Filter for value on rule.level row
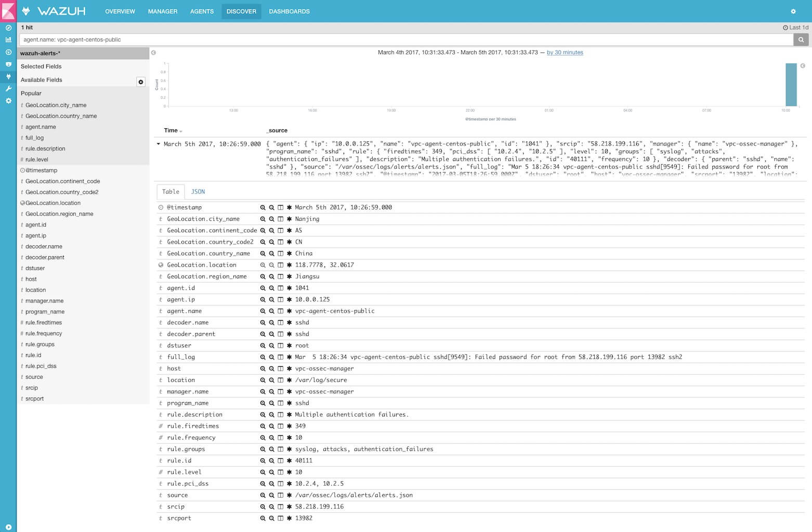The image size is (812, 532). pos(263,472)
